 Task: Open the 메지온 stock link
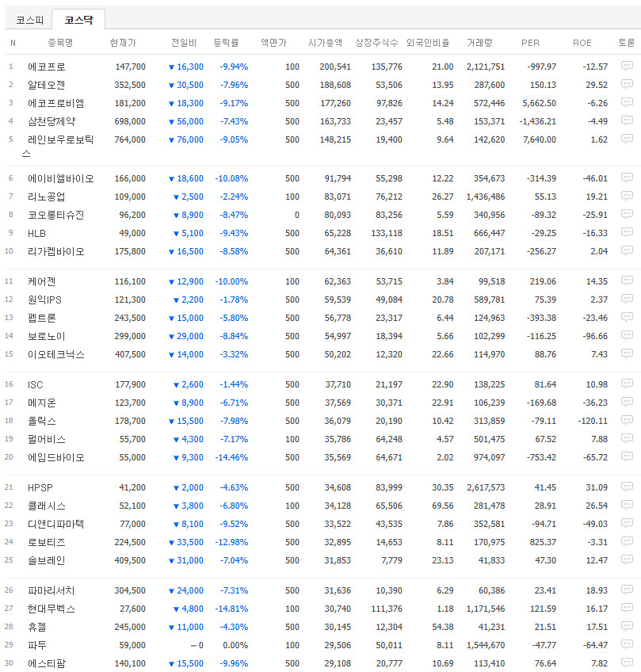tap(41, 403)
